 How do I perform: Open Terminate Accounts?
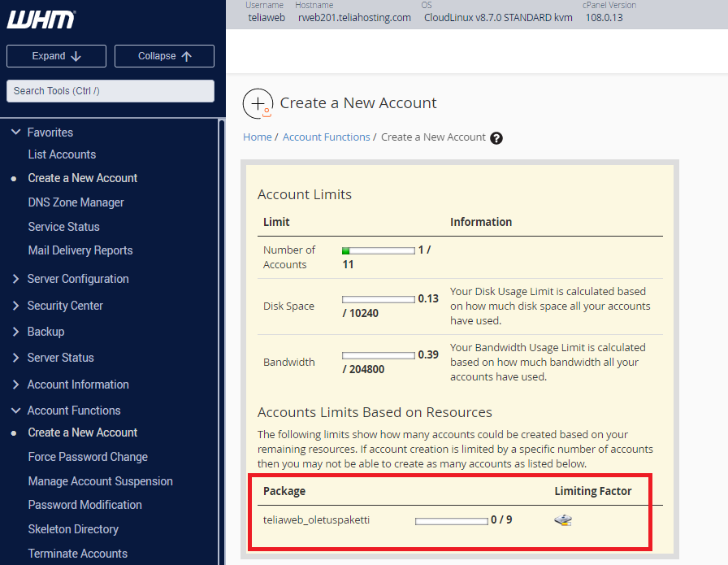click(x=77, y=554)
